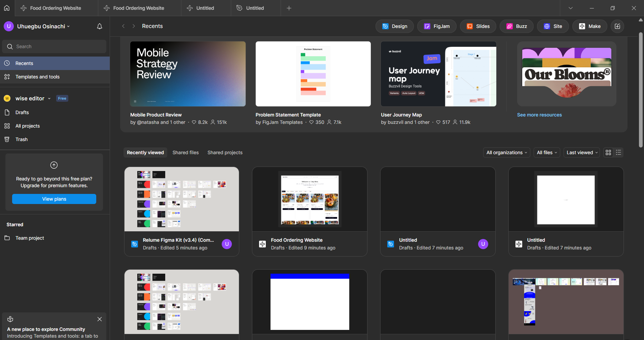
Task: Open the tab list chevron in title bar
Action: (x=571, y=8)
